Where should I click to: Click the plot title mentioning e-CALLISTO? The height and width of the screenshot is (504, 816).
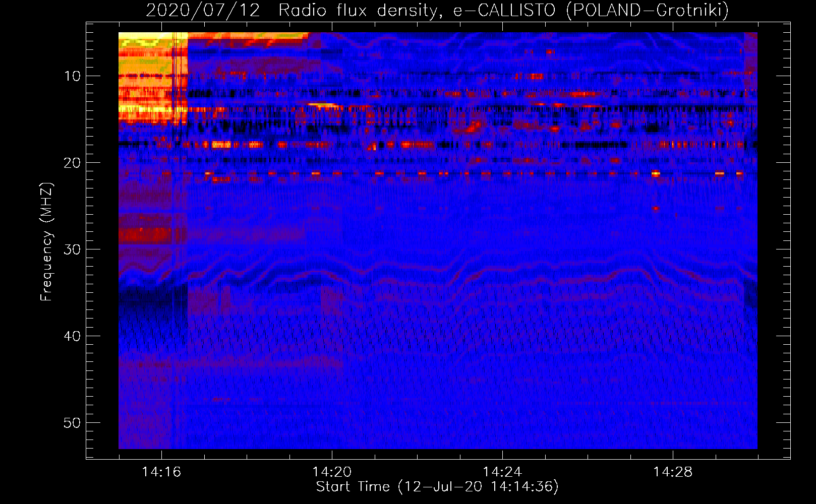(x=437, y=10)
